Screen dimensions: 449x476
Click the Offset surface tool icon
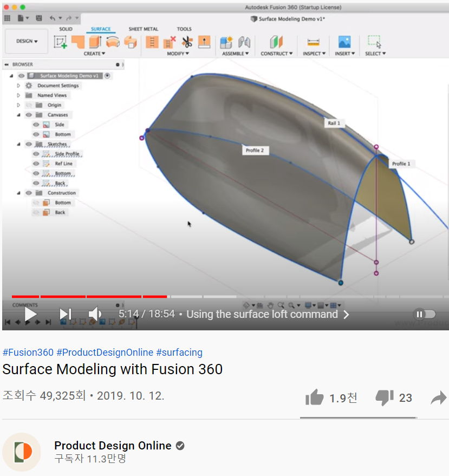click(x=205, y=42)
